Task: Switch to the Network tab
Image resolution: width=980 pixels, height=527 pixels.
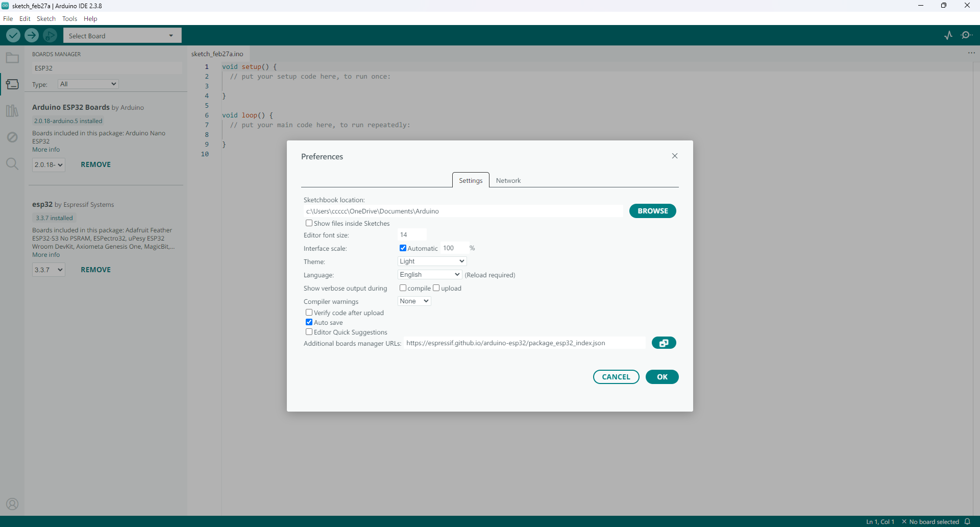Action: [x=508, y=181]
